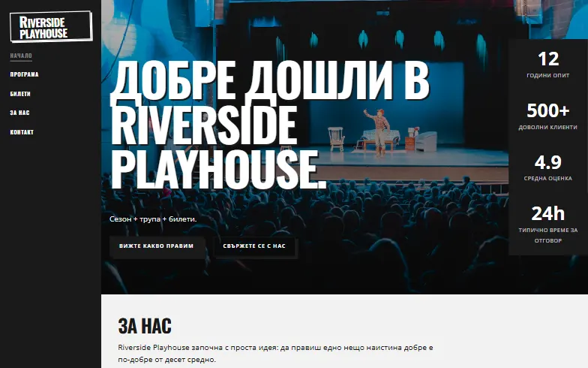Open the БИЛЕТИ menu link
Image resolution: width=588 pixels, height=368 pixels.
click(x=20, y=94)
